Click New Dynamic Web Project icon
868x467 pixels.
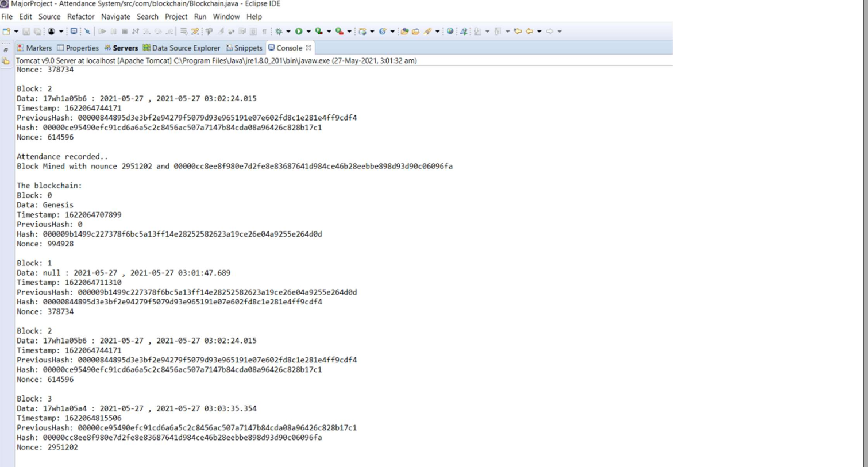pos(362,31)
